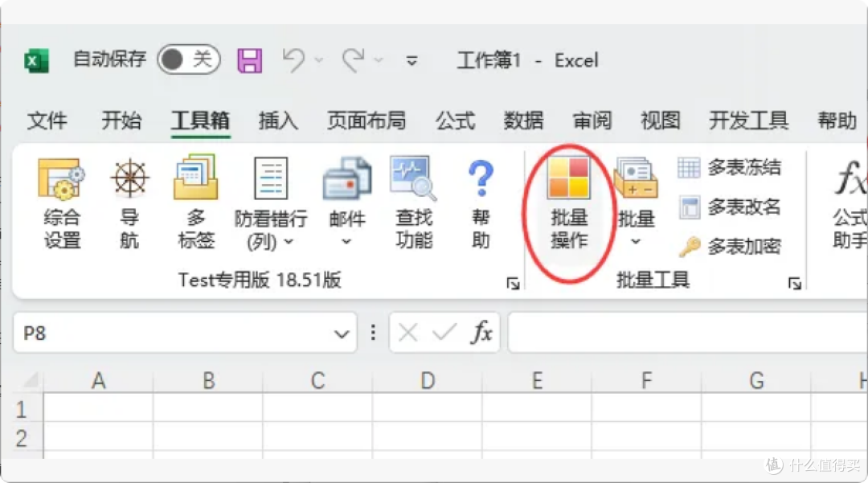Select column E header
This screenshot has height=483, width=868.
tap(537, 381)
